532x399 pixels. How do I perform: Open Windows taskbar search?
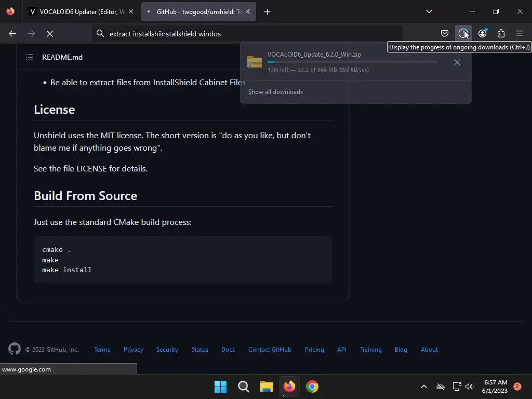tap(243, 387)
